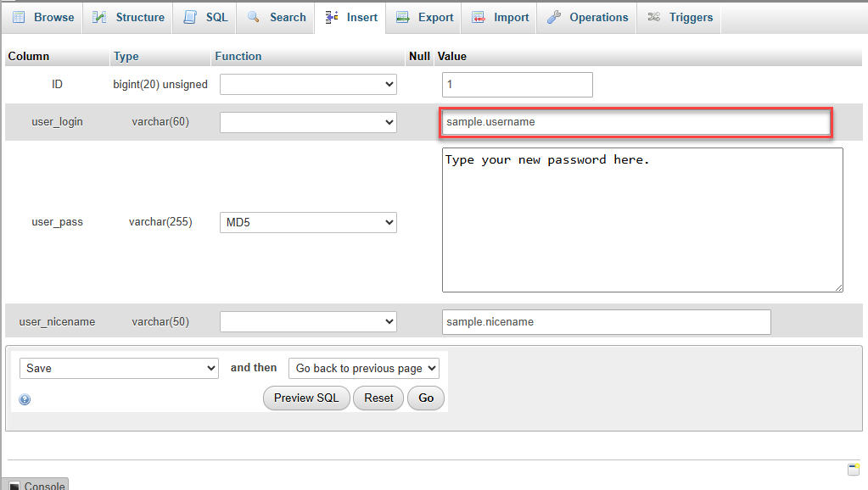Click the Import icon
Viewport: 868px width, 490px height.
tap(479, 17)
